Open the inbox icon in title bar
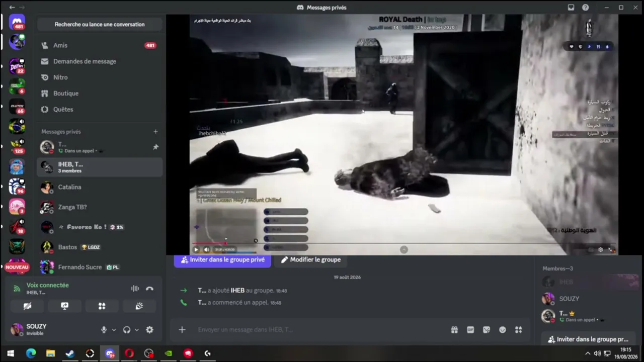 [x=571, y=8]
